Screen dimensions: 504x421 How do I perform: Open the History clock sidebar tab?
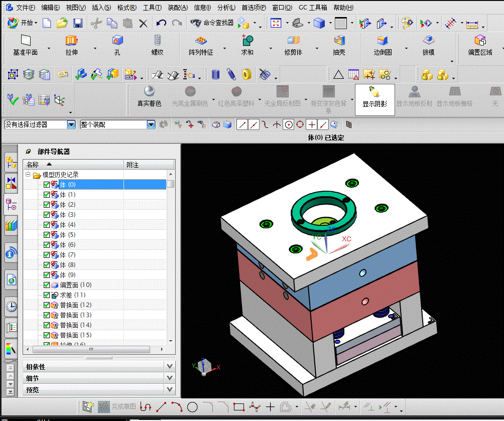[x=11, y=306]
